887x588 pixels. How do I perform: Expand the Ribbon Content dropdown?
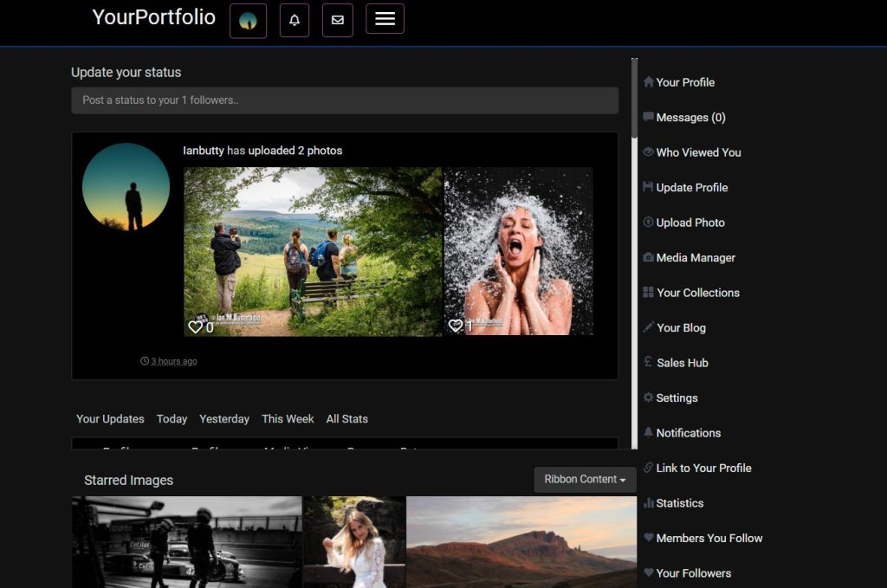pos(585,479)
